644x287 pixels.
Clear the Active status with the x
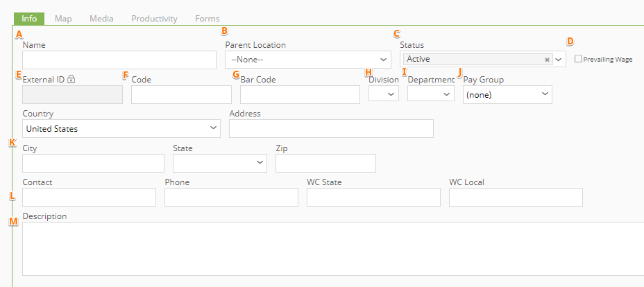[x=547, y=60]
